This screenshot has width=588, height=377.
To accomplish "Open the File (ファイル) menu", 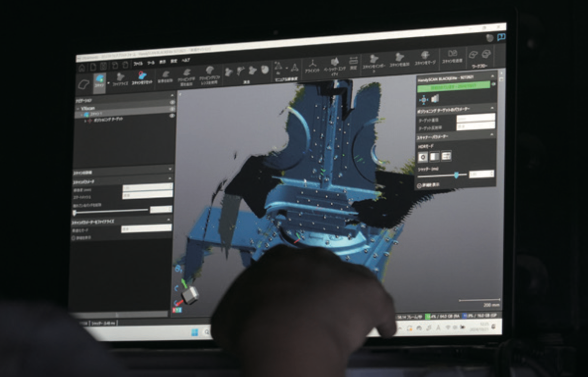I will click(138, 64).
